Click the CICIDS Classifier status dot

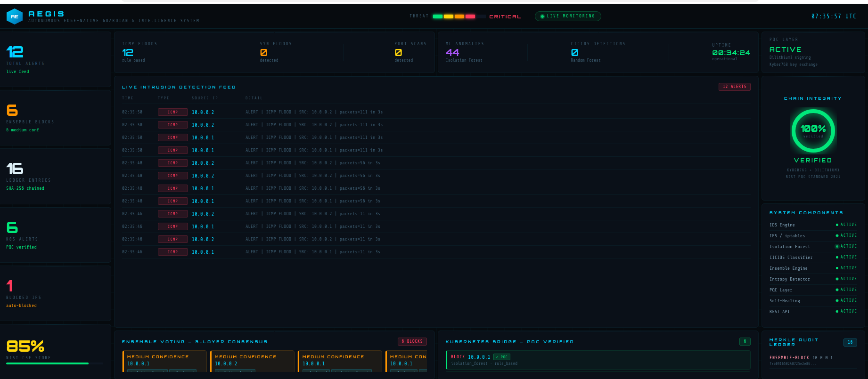point(837,258)
